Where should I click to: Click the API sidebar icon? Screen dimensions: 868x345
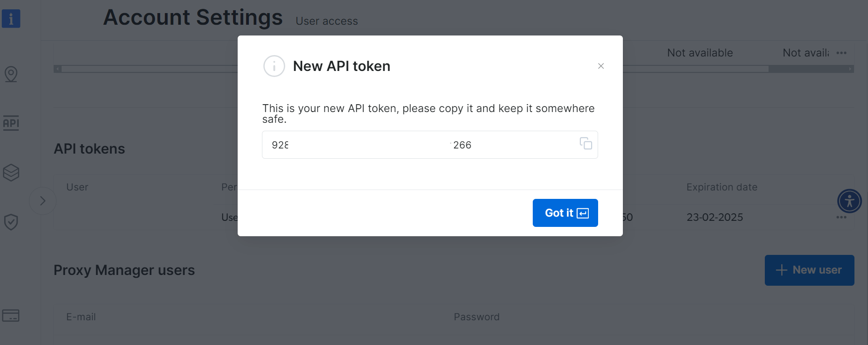[10, 123]
